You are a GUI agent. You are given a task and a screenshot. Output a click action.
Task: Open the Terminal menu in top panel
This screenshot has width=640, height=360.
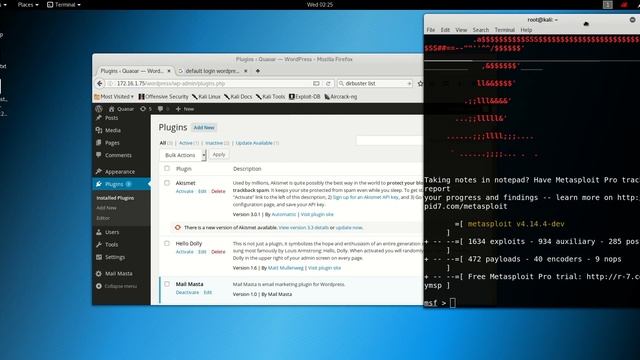(64, 4)
